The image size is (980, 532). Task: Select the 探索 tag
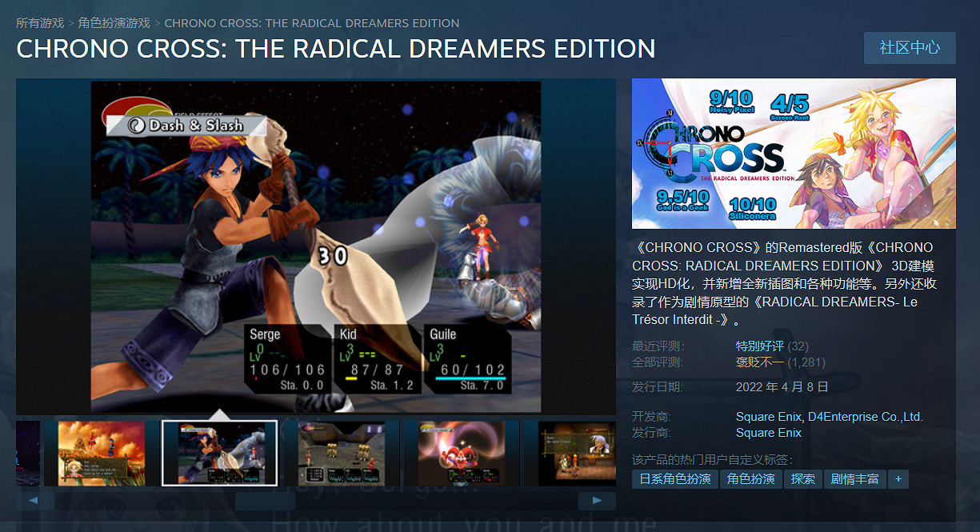click(x=802, y=479)
